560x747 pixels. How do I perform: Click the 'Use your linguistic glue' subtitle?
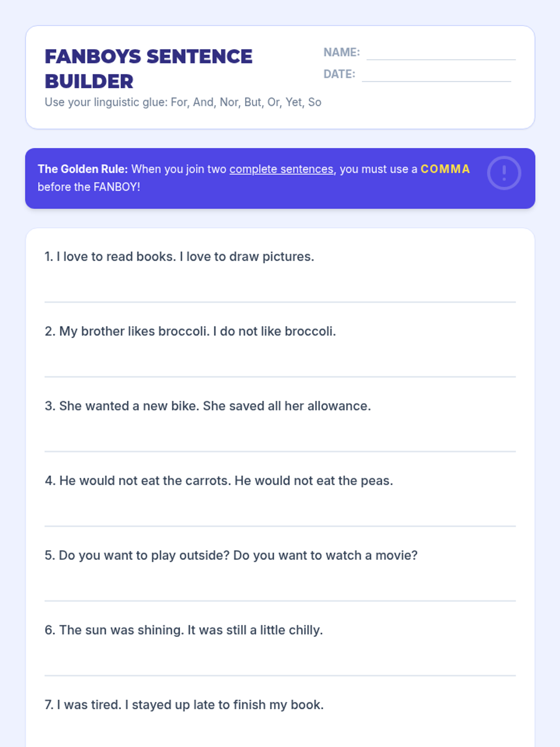(x=183, y=102)
